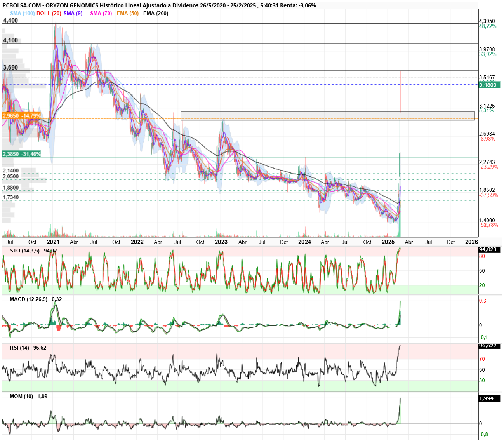
Task: Select the -37,59% percentage label
Action: pyautogui.click(x=488, y=195)
